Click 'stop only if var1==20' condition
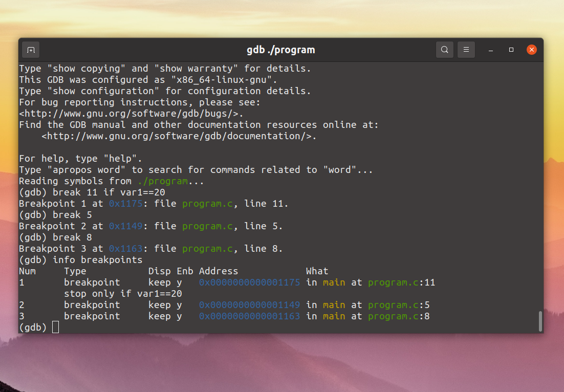This screenshot has width=564, height=392. coord(123,294)
